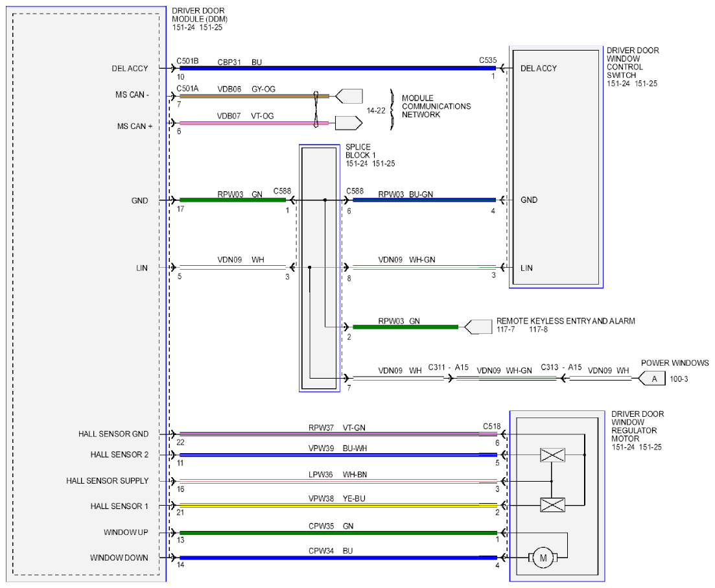Open page reference 14-22 Module Communications Network
This screenshot has width=715, height=588.
pyautogui.click(x=376, y=111)
